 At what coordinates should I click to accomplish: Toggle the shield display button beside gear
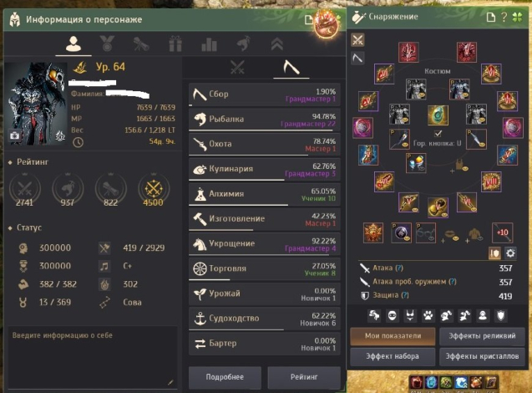tap(494, 253)
